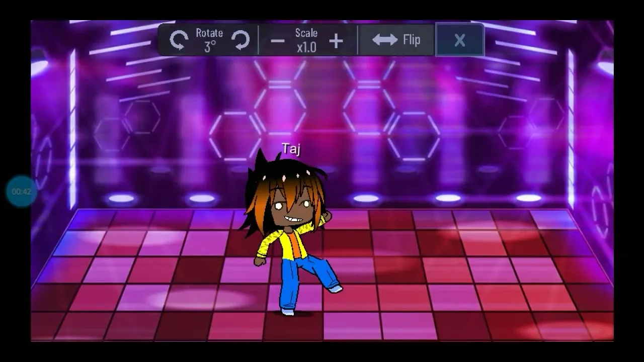This screenshot has height=362, width=644.
Task: Increase scale with plus button
Action: [x=336, y=41]
